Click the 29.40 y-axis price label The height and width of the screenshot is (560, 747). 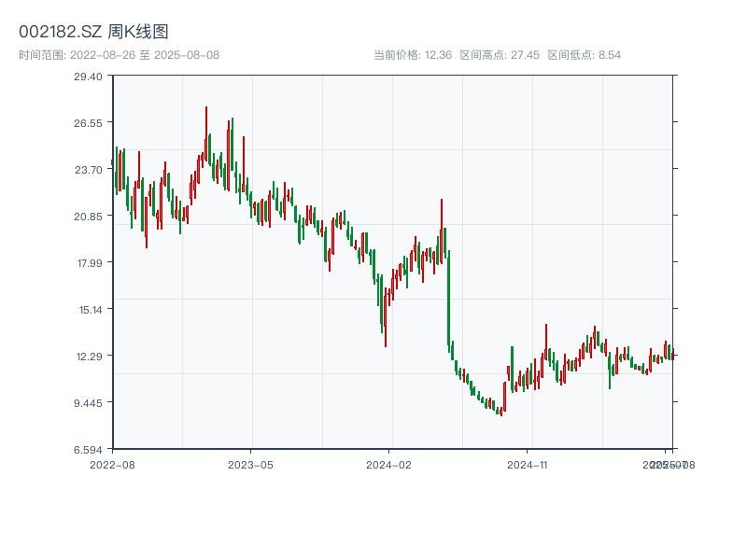point(88,76)
